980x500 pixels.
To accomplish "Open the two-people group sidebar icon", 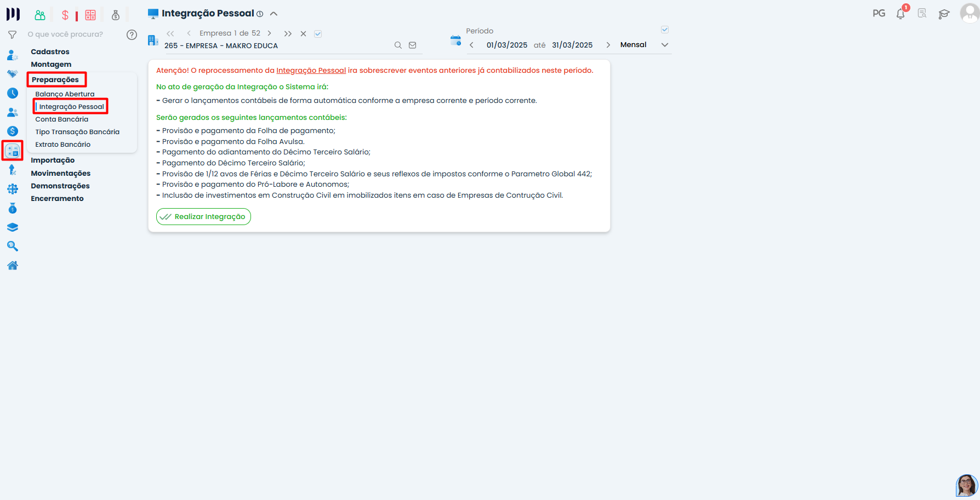I will click(x=13, y=112).
